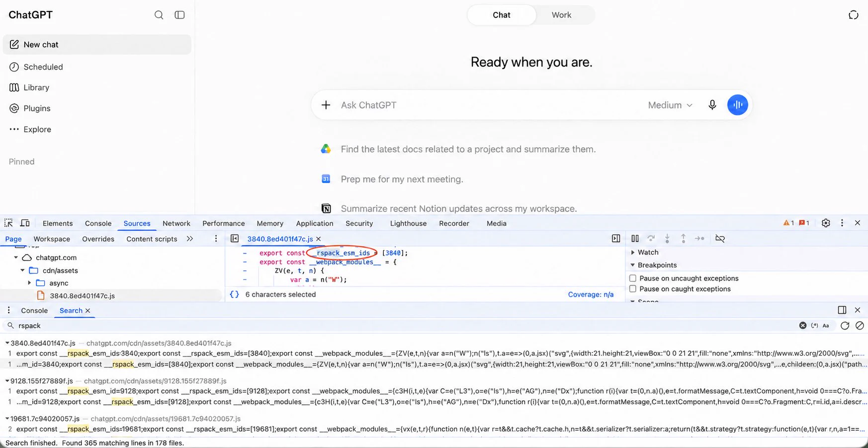Screen dimensions: 868x448
Task: Toggle the debugger sidebar pane
Action: tap(616, 239)
